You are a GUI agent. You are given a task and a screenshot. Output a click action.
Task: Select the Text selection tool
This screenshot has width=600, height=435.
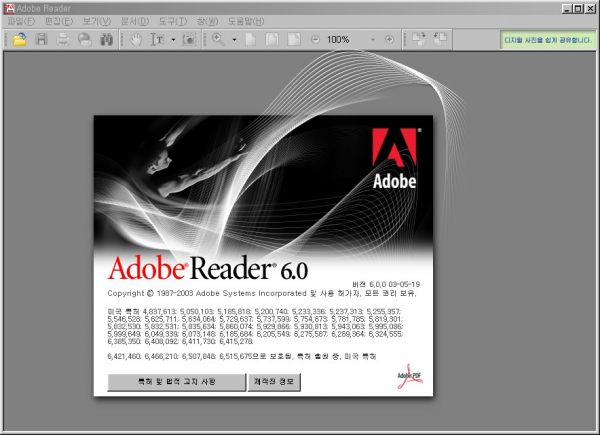[157, 39]
